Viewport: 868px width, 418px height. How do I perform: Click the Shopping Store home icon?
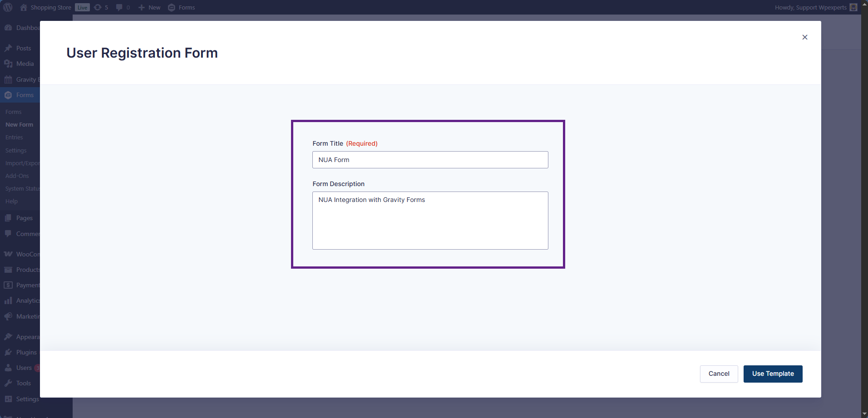pyautogui.click(x=24, y=7)
